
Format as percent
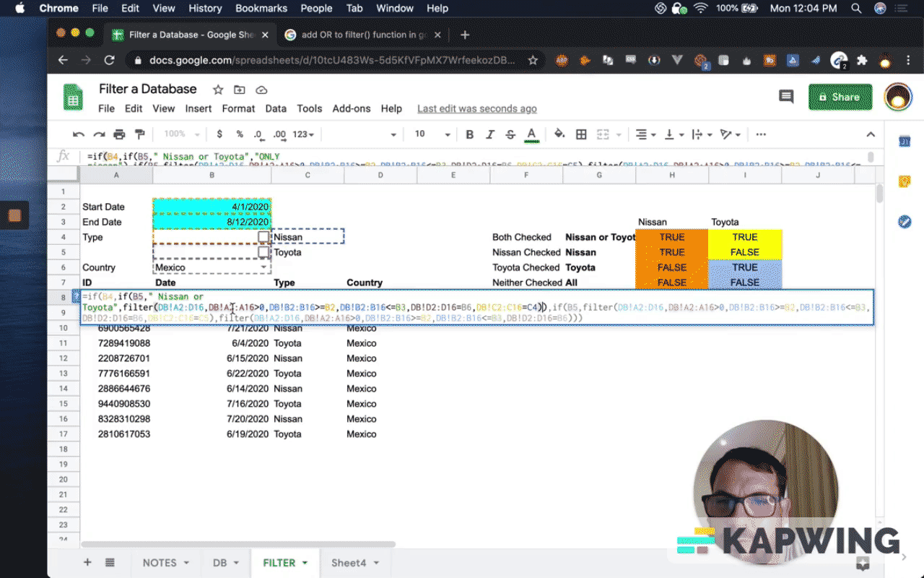click(x=240, y=134)
